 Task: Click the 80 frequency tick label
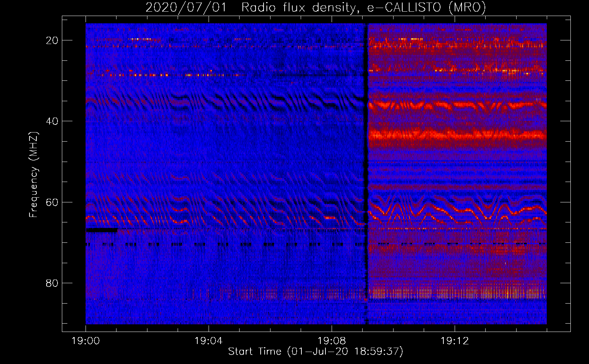52,283
